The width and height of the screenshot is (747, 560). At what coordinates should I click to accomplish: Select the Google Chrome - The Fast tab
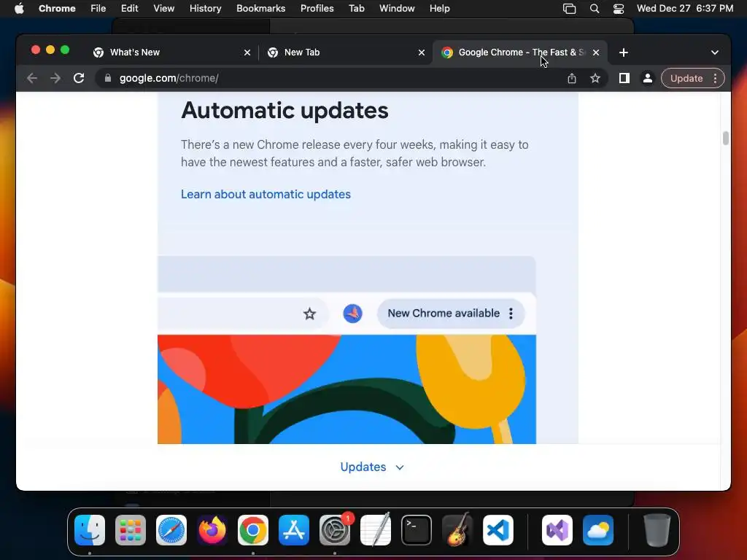point(519,52)
